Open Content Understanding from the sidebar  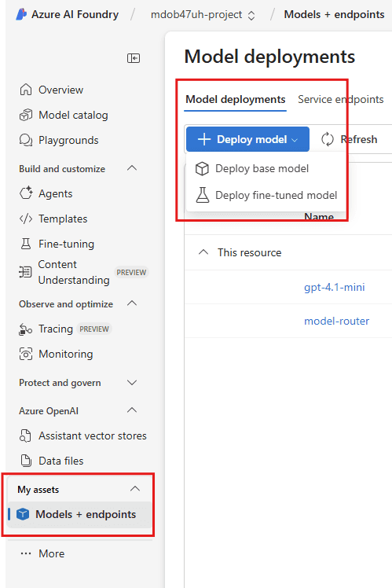pyautogui.click(x=74, y=272)
